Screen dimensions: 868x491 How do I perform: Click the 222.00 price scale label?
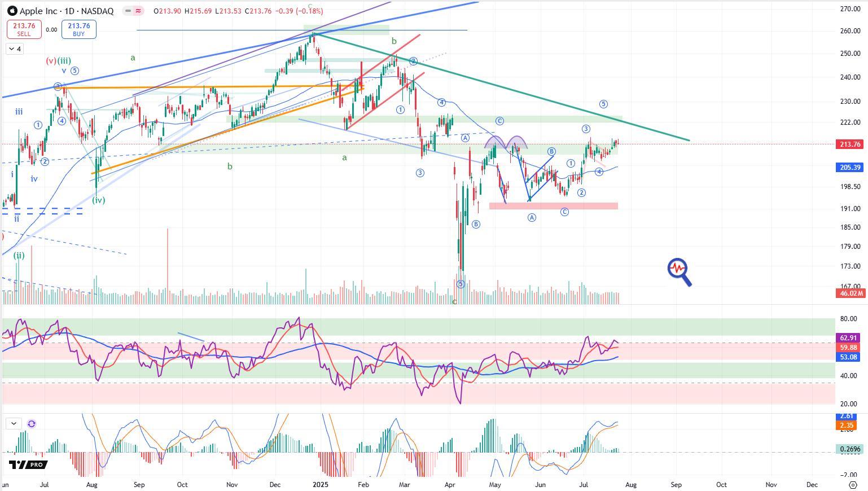(850, 122)
